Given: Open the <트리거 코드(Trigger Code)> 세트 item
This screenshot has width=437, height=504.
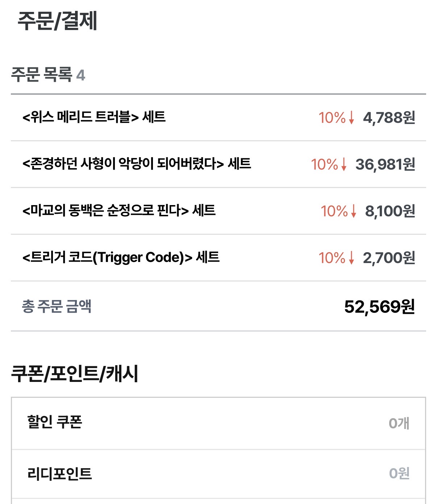Looking at the screenshot, I should [121, 258].
